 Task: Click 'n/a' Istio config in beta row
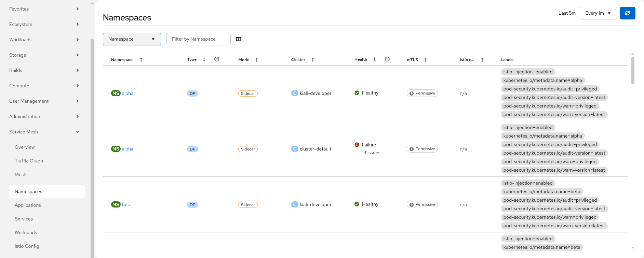tap(463, 204)
